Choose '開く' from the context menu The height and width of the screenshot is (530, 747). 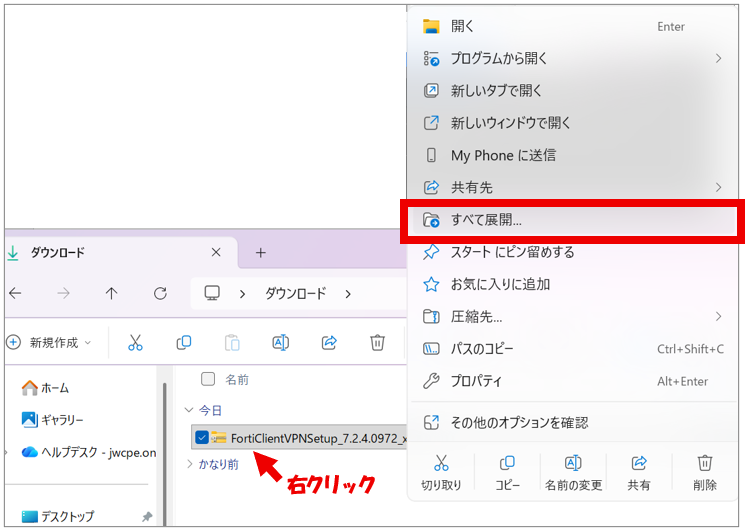[573, 26]
